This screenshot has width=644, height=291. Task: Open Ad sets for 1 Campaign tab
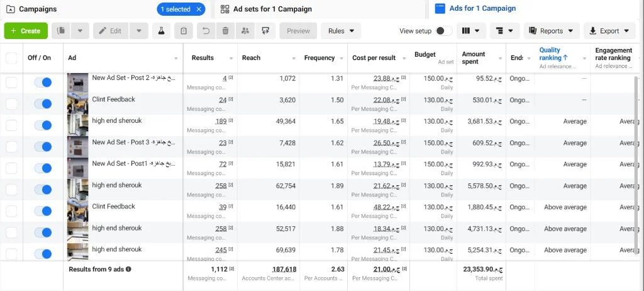[272, 9]
